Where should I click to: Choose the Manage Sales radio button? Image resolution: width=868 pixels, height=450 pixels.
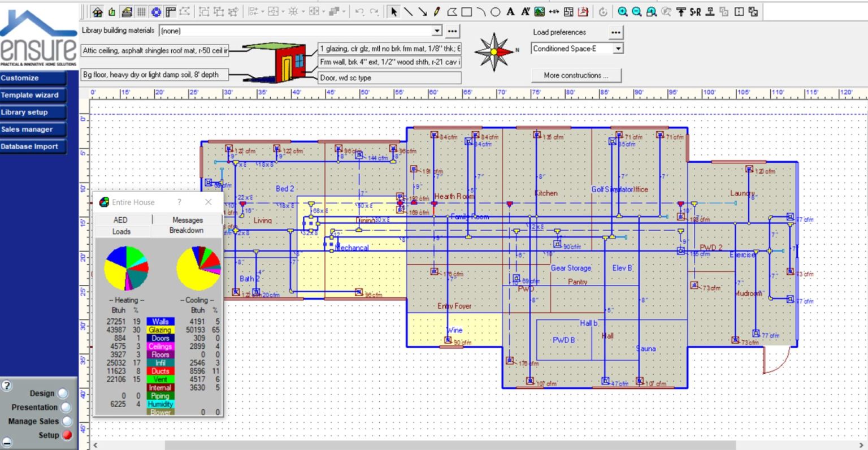[x=67, y=421]
